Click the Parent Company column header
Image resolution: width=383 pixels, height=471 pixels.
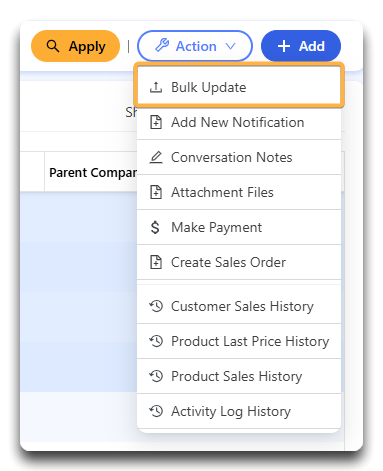click(91, 172)
